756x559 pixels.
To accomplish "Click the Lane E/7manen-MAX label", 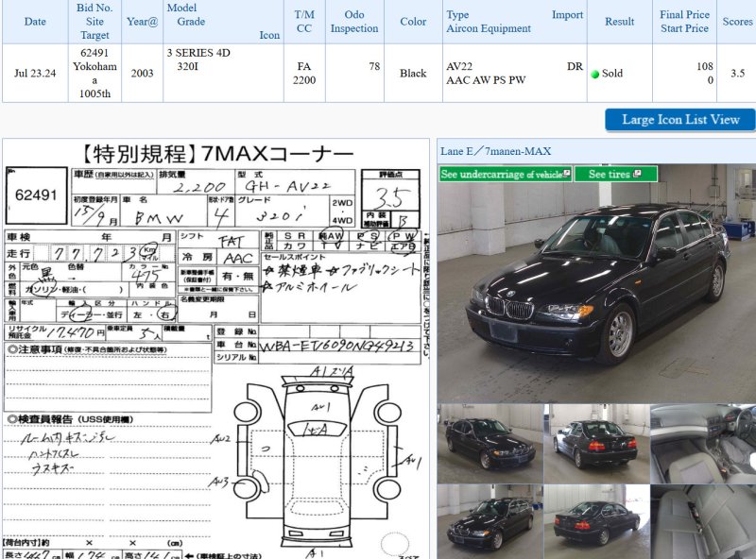I will pos(495,151).
